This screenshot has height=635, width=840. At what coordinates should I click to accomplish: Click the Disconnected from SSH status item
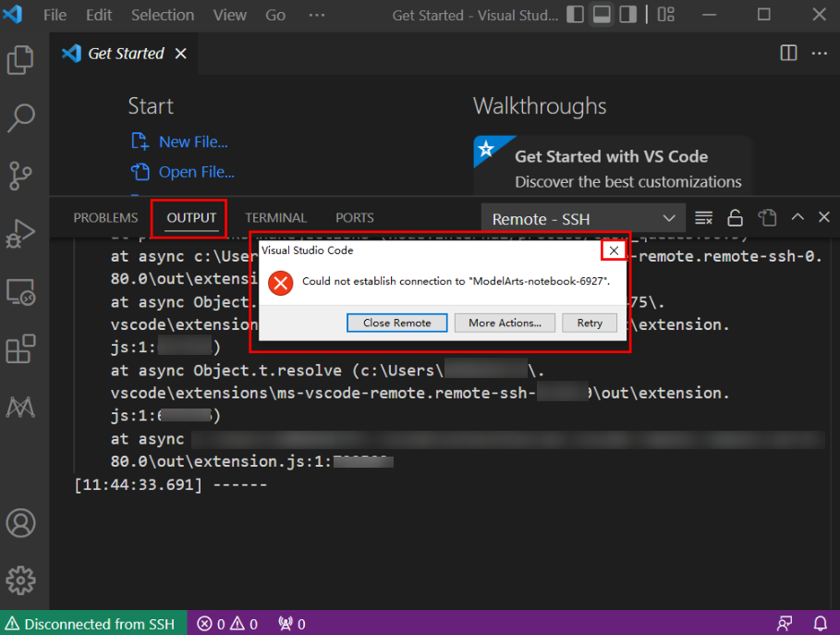point(93,624)
